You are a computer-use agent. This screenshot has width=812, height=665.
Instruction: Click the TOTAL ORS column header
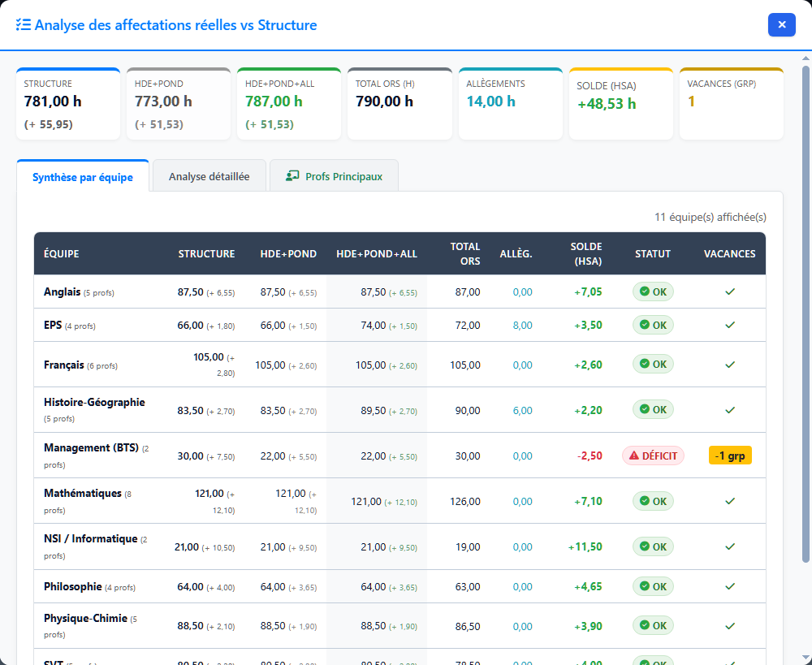click(x=465, y=254)
